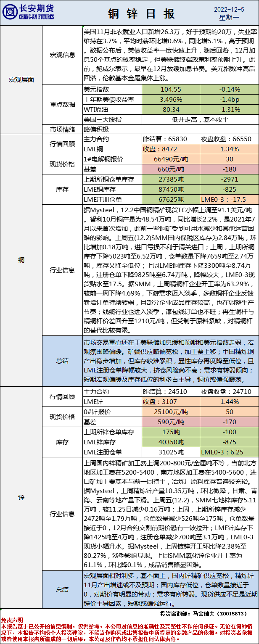This screenshot has width=259, height=644.
Task: Click the 1.34% change cell
Action: pyautogui.click(x=229, y=149)
